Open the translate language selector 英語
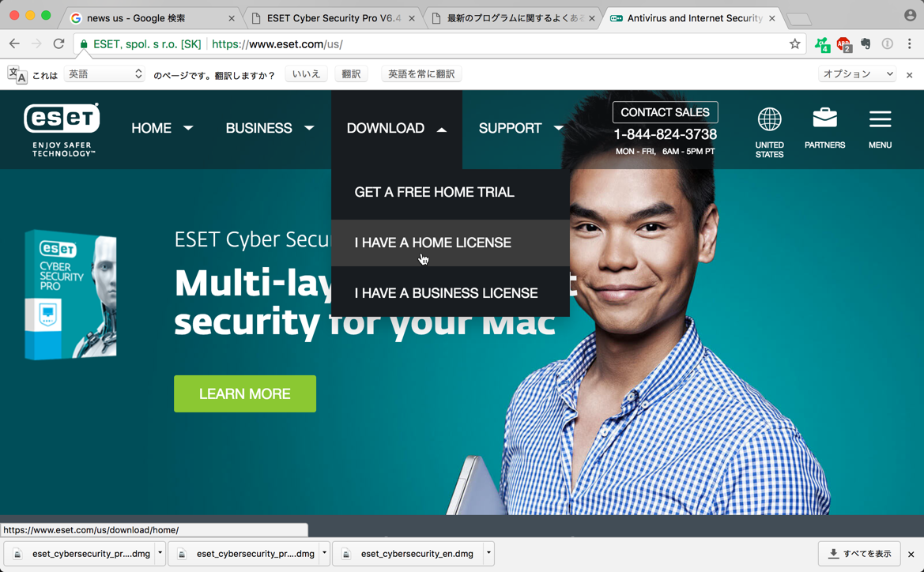Image resolution: width=924 pixels, height=572 pixels. 104,73
